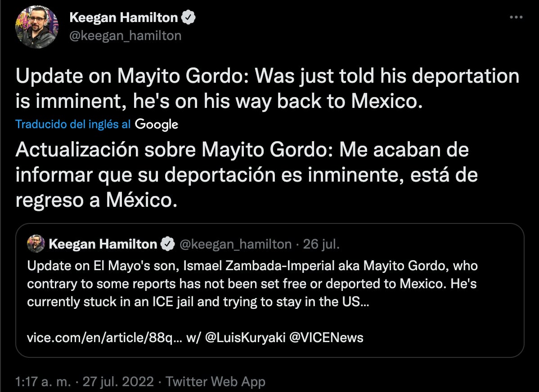The width and height of the screenshot is (539, 392).
Task: Click the small avatar in the quoted tweet
Action: pyautogui.click(x=36, y=244)
